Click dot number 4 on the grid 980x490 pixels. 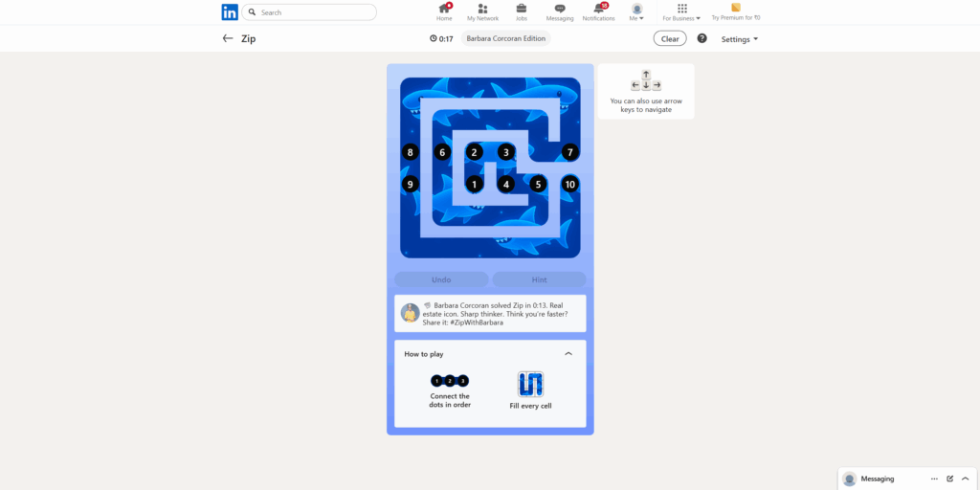point(506,185)
